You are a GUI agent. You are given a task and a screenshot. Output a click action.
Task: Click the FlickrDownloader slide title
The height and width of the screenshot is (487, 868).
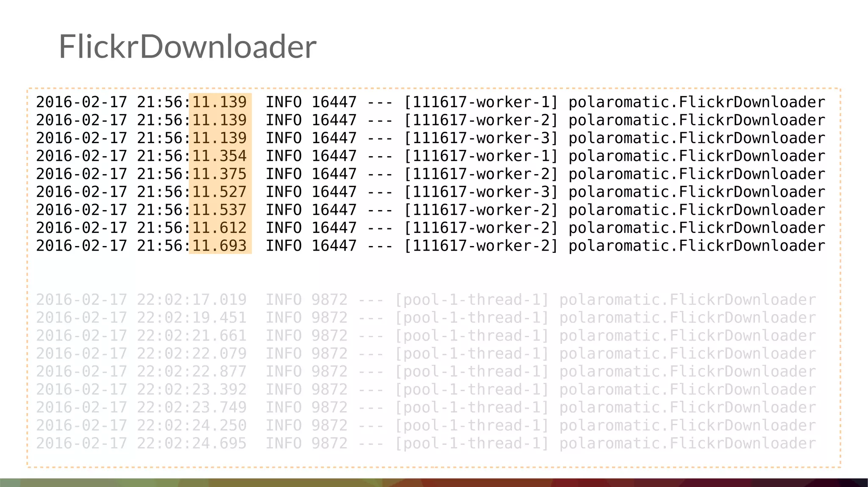(x=188, y=46)
